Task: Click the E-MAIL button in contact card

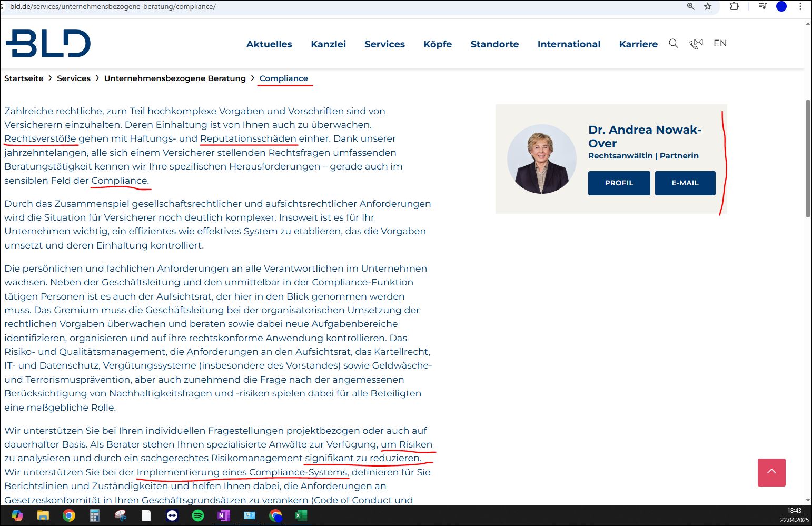Action: pos(685,183)
